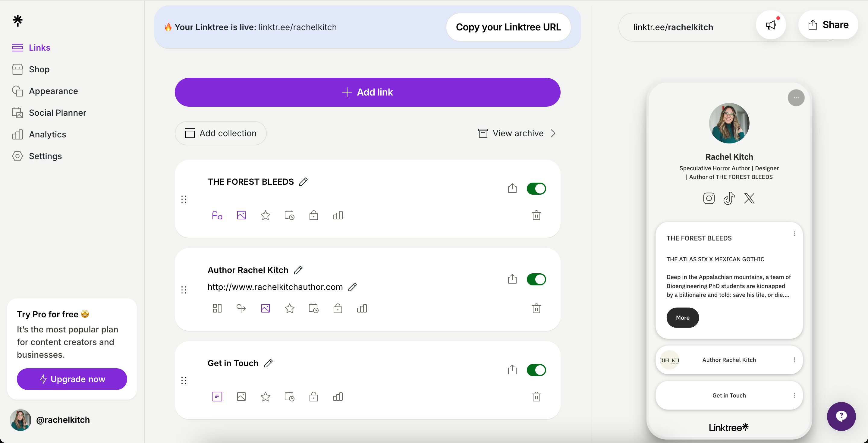This screenshot has width=868, height=443.
Task: Share Author Rachel Kitch link with the share icon
Action: [512, 278]
